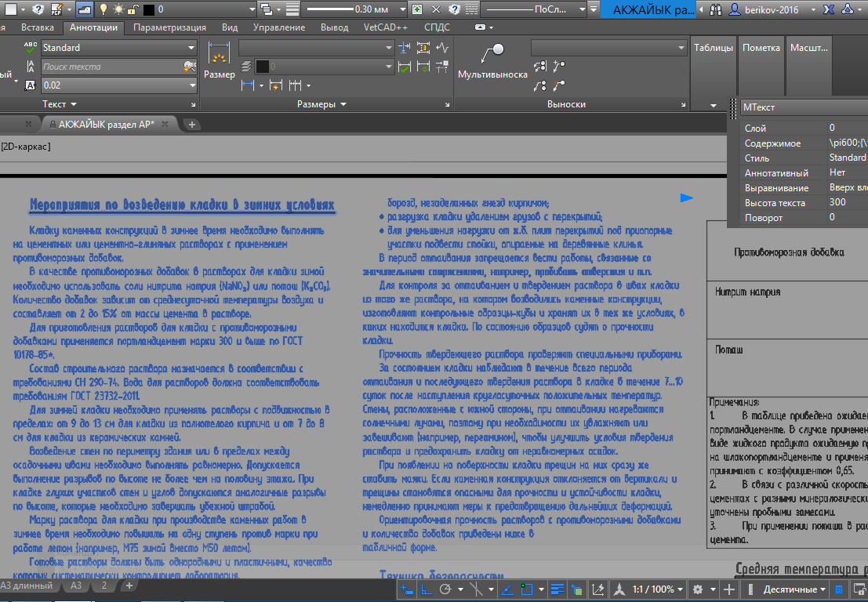The width and height of the screenshot is (868, 602).
Task: Open the VetCAD++ ribbon tab
Action: [386, 27]
